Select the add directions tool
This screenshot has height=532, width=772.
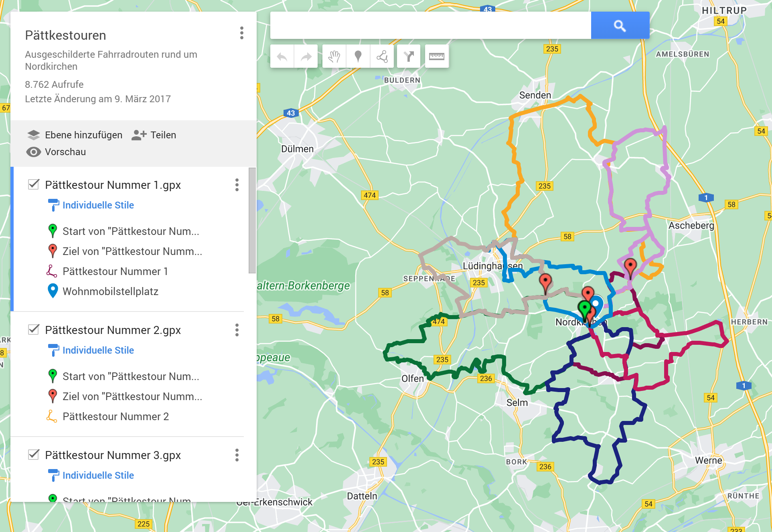point(409,57)
